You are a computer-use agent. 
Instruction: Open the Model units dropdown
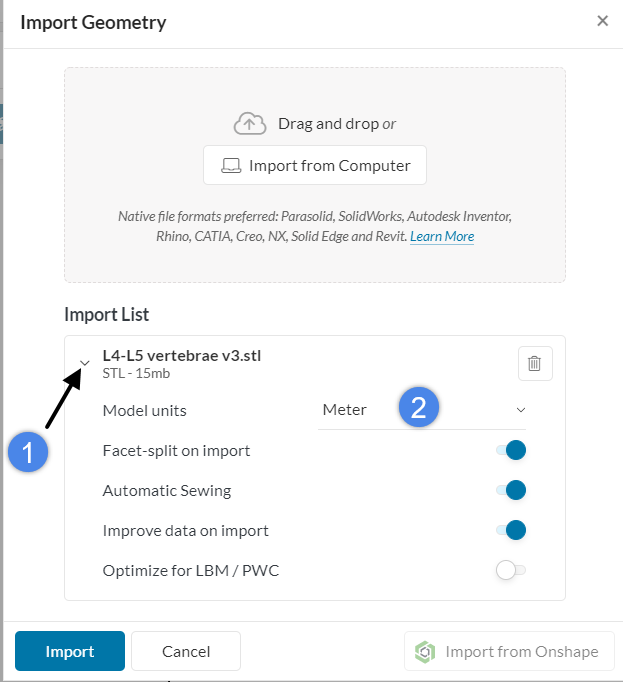422,410
